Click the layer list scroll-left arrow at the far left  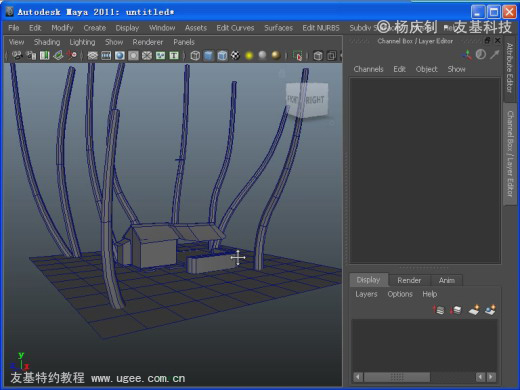pyautogui.click(x=358, y=377)
